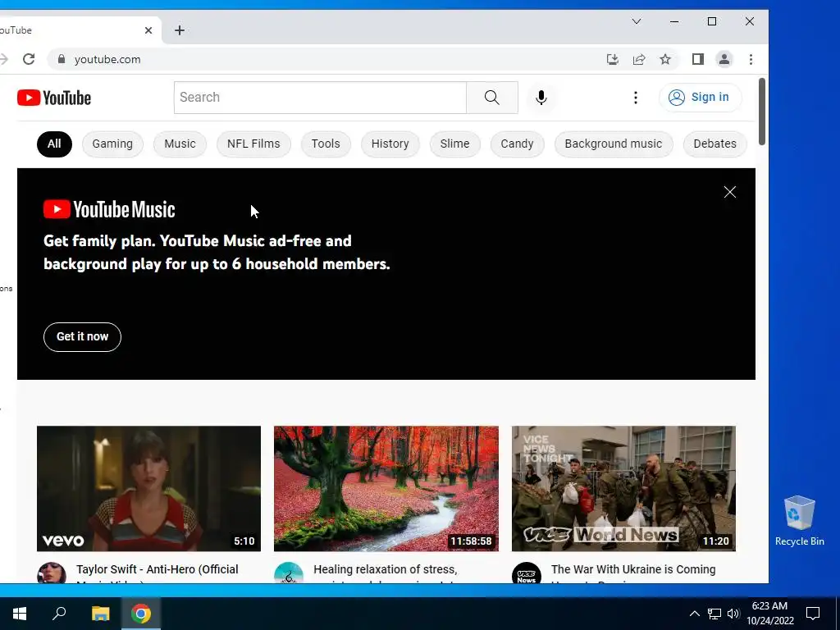This screenshot has width=840, height=630.
Task: Open the Chrome three-dot menu
Action: point(751,59)
